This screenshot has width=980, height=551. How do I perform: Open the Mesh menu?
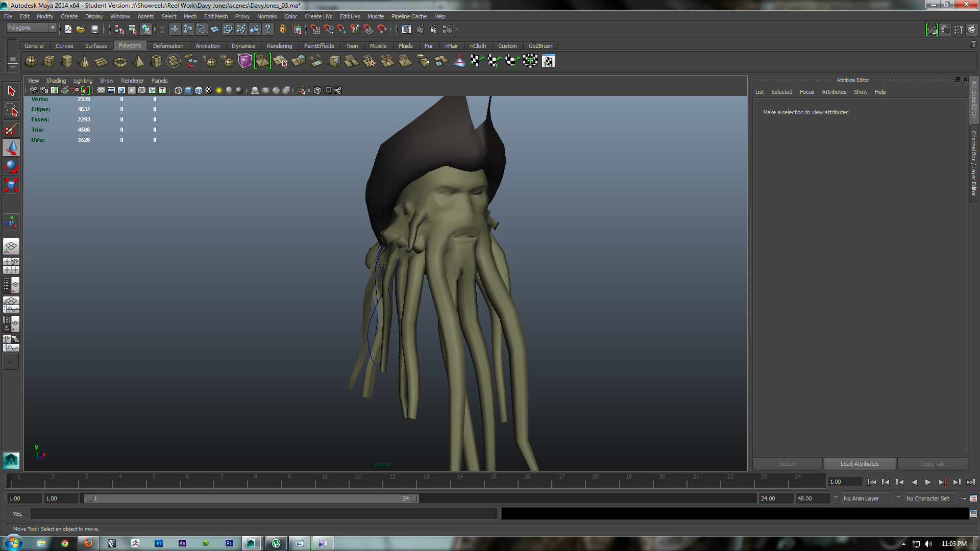pyautogui.click(x=190, y=16)
